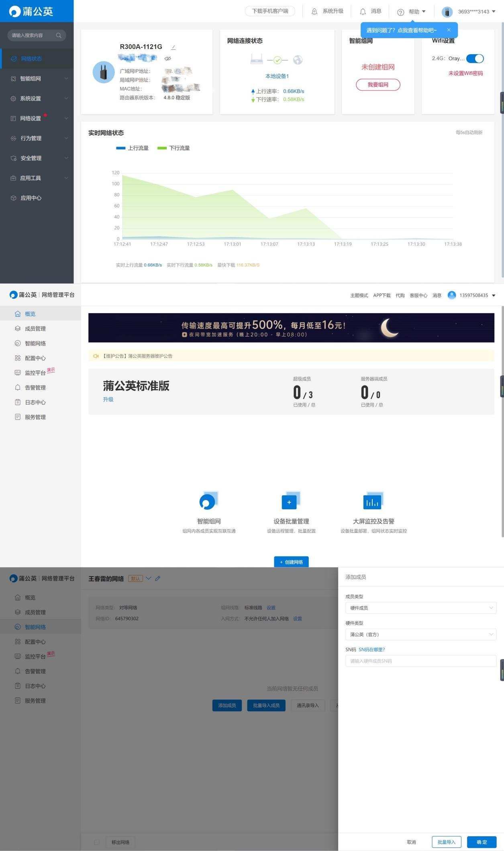Open 应用中心 in the dark sidebar
Screen dimensions: 504x851
pos(31,198)
